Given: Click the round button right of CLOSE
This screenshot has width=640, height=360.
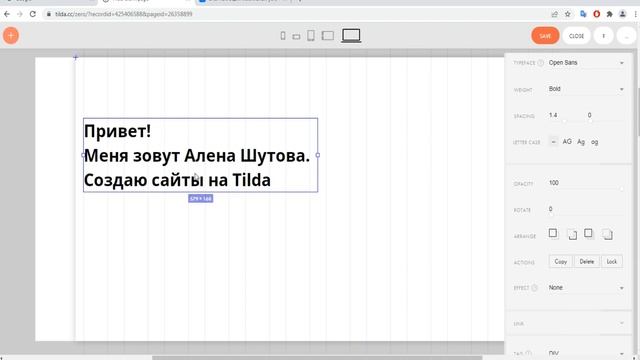Looking at the screenshot, I should point(604,36).
